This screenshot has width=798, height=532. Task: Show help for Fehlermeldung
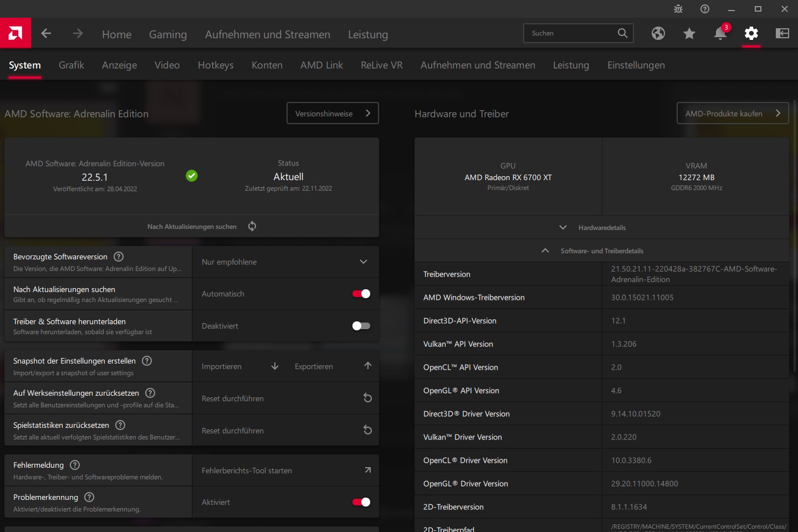[x=75, y=465]
